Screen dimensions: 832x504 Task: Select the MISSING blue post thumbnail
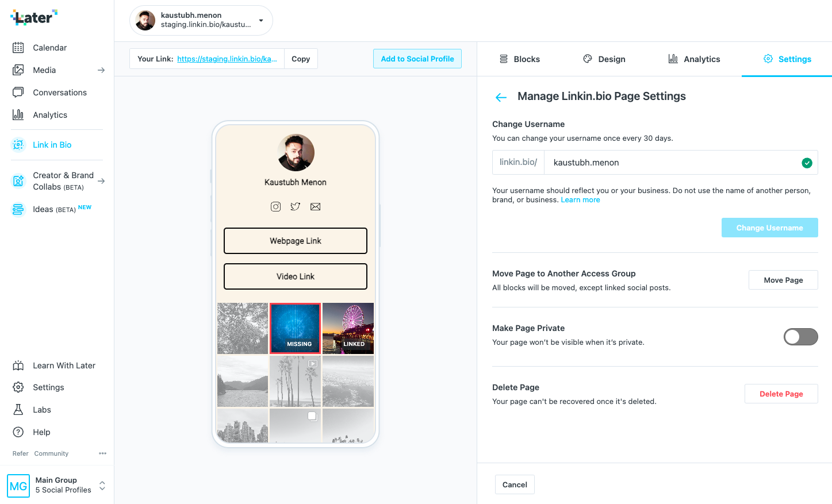point(295,328)
